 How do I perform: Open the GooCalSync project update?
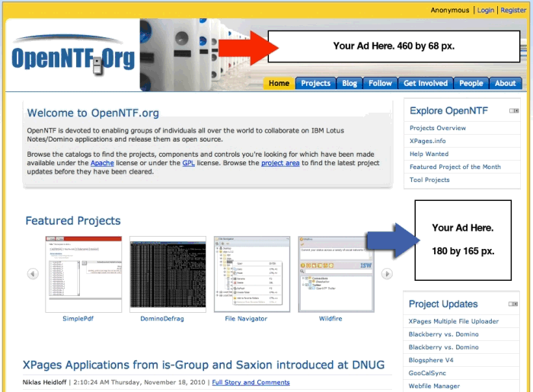(427, 373)
